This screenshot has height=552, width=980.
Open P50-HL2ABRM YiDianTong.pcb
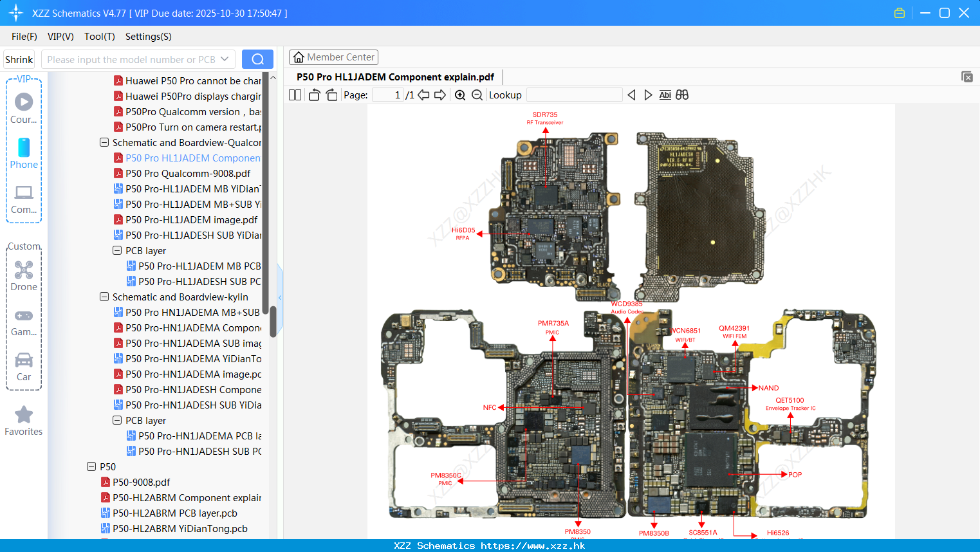click(174, 528)
